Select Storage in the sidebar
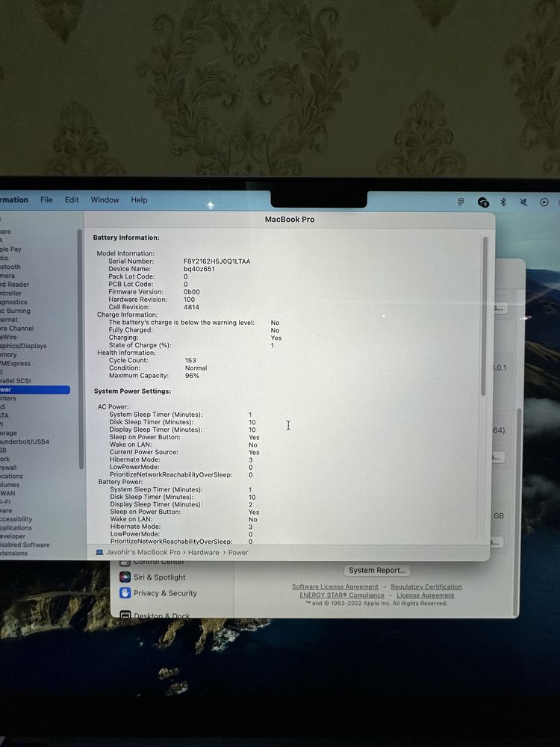 8,433
